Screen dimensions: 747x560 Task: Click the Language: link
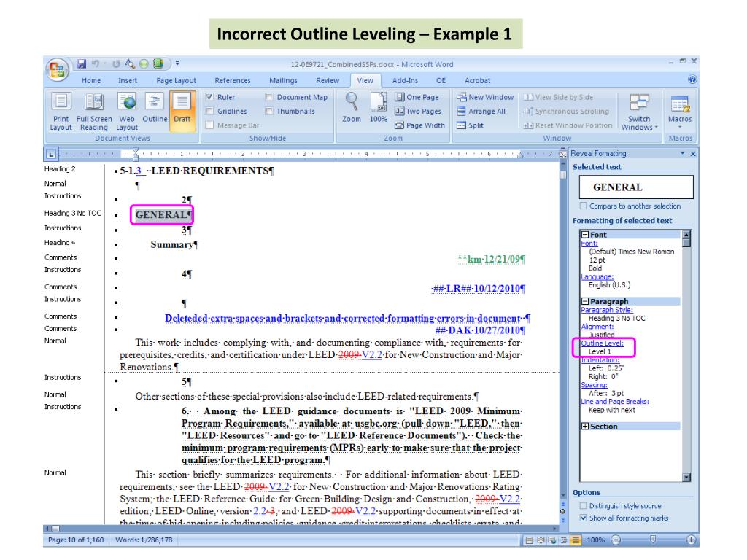(597, 276)
